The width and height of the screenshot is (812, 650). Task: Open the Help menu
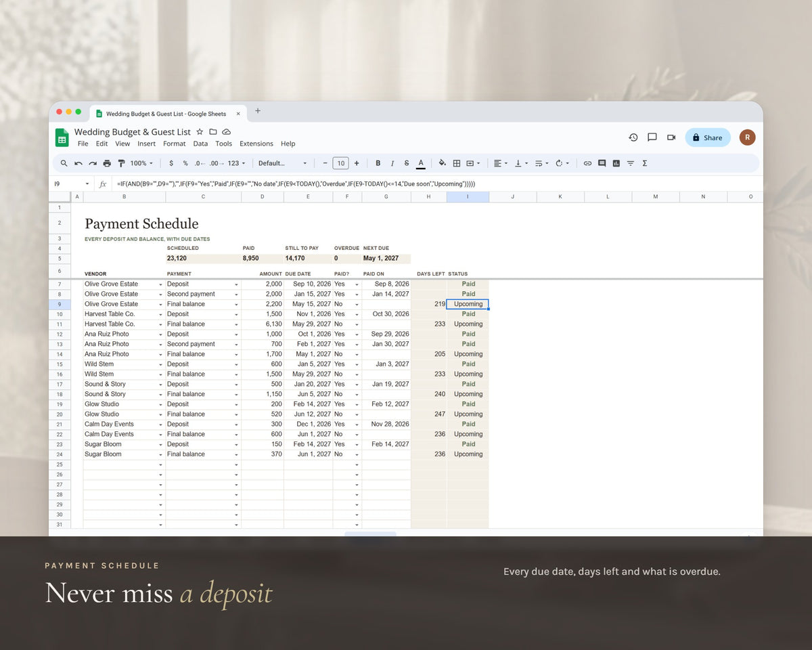[x=288, y=144]
